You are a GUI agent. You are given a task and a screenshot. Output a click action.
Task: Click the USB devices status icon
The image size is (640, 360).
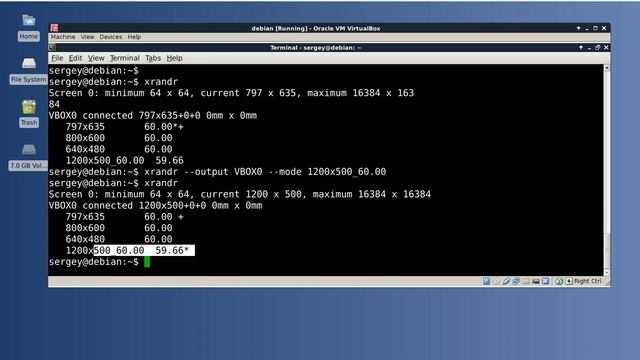(x=506, y=281)
